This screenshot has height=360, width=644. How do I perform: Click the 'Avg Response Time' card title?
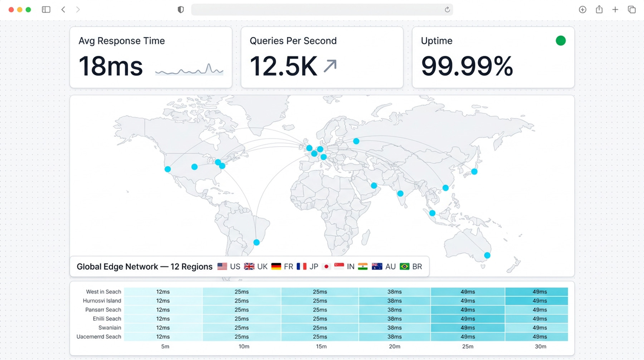click(122, 41)
